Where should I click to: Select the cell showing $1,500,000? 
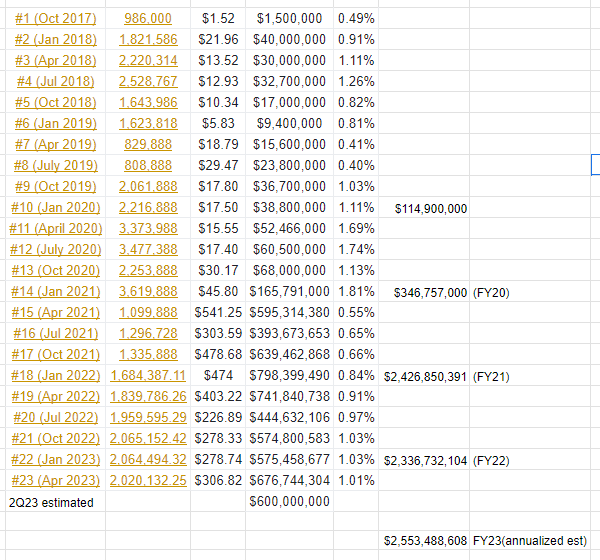pyautogui.click(x=289, y=18)
